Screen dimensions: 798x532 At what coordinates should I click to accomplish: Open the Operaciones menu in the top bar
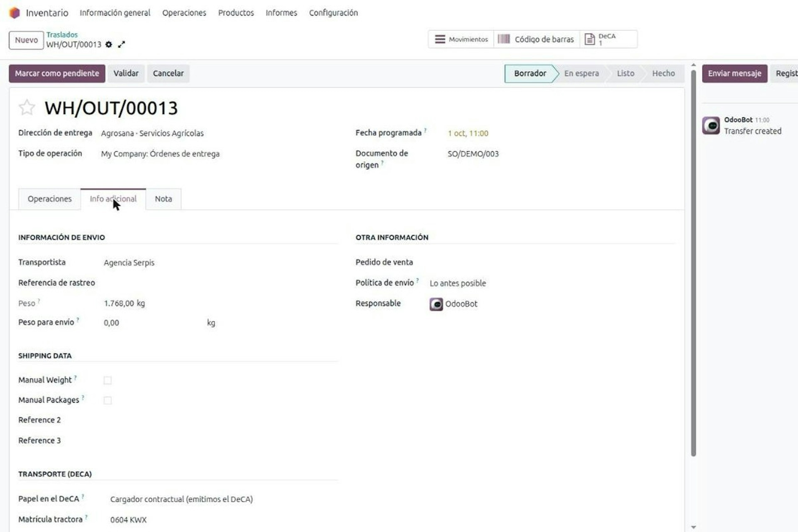click(184, 13)
